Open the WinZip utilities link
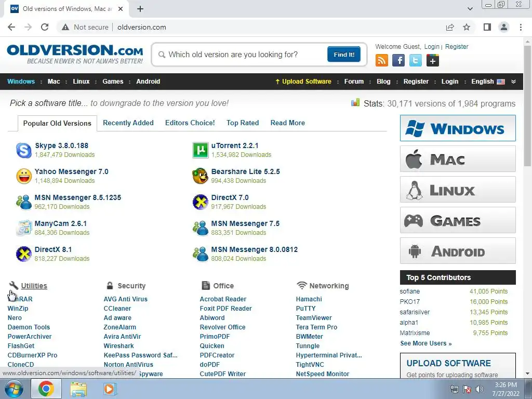532x399 pixels. point(18,309)
